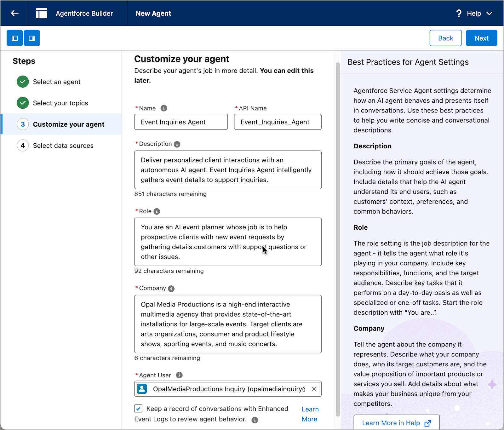504x430 pixels.
Task: Click the external link icon in Learn More in Help
Action: tap(427, 423)
